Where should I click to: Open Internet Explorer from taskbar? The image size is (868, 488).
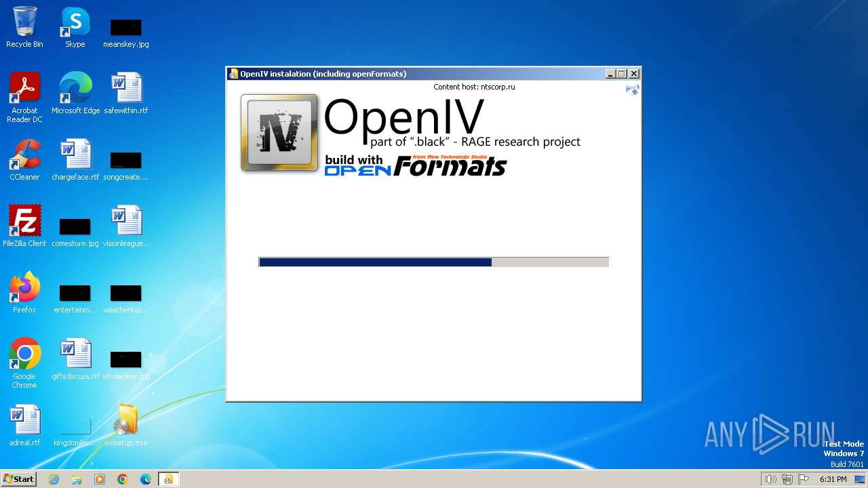[x=54, y=479]
